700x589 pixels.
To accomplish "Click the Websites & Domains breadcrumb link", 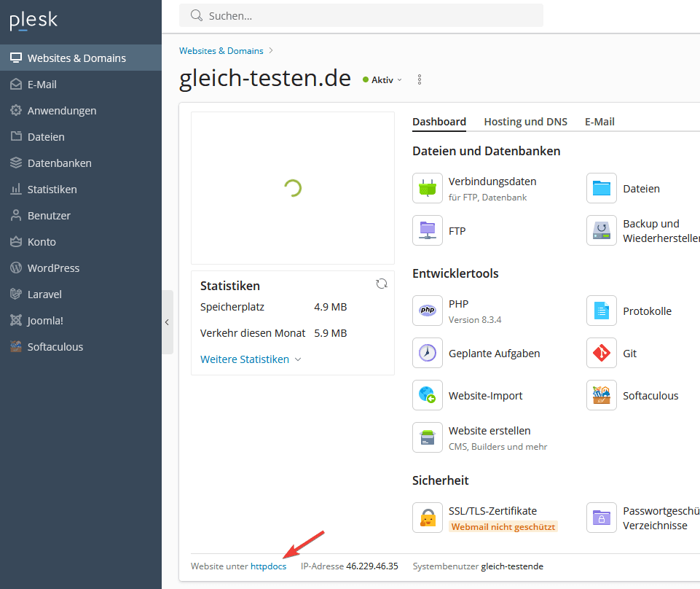I will (221, 51).
